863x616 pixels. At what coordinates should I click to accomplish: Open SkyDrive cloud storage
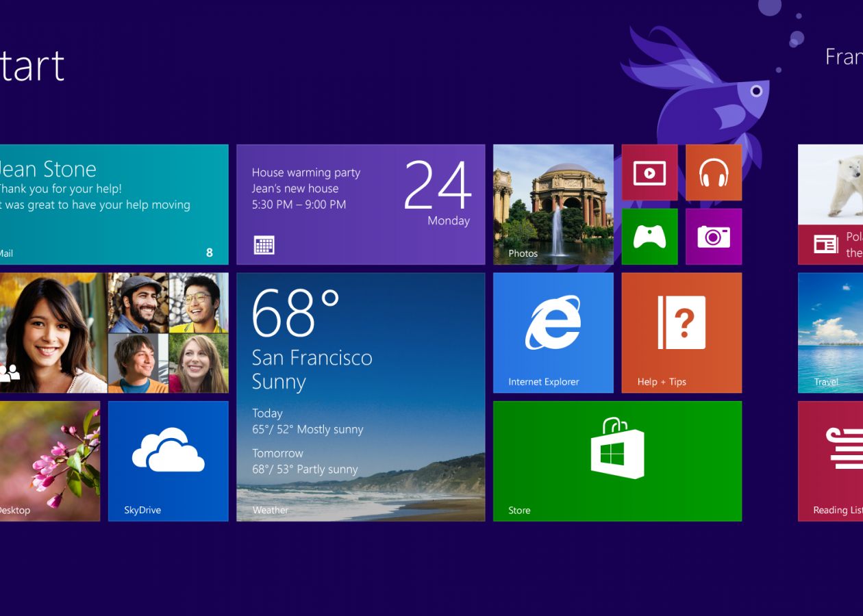click(168, 461)
